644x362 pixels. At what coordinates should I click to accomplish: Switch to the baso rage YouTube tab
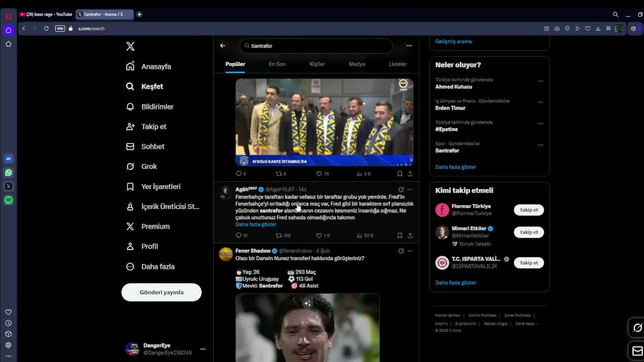46,15
